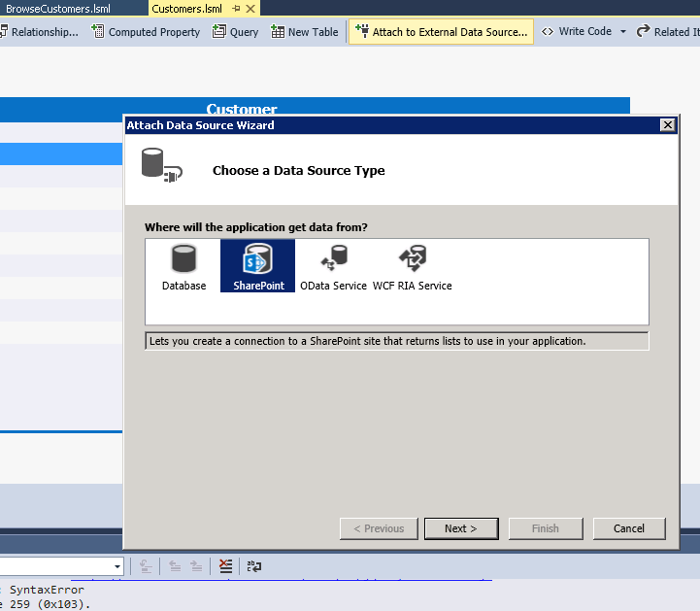
Task: Add a New Table
Action: (305, 32)
